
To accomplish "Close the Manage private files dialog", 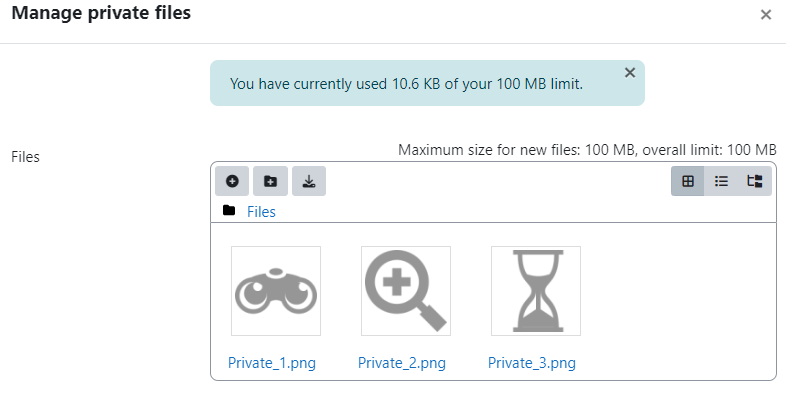I will point(765,15).
